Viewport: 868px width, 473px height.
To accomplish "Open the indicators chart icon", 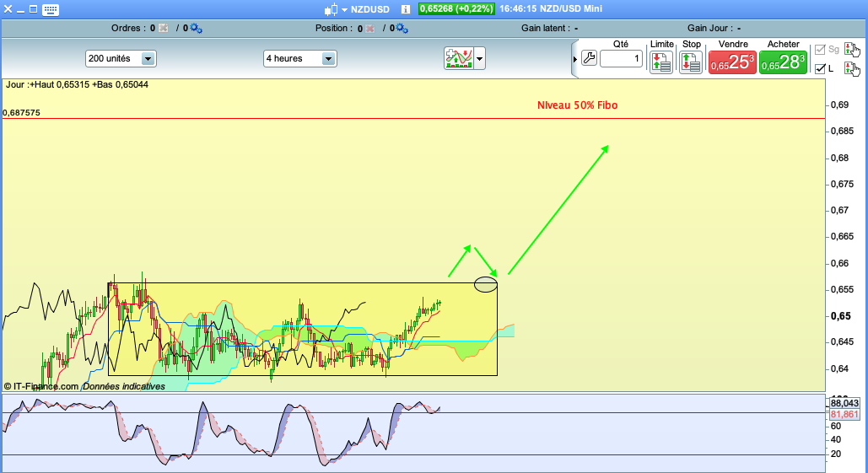I will point(458,58).
